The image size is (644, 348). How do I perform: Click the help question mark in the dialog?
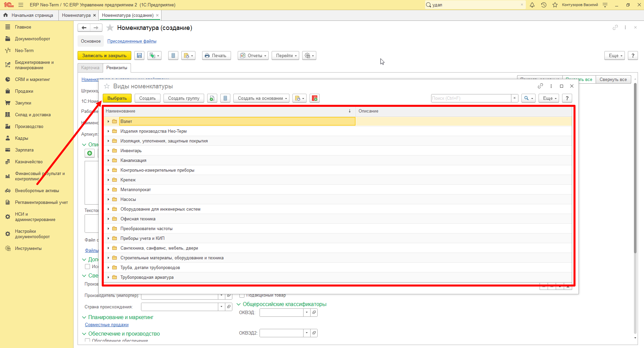567,98
